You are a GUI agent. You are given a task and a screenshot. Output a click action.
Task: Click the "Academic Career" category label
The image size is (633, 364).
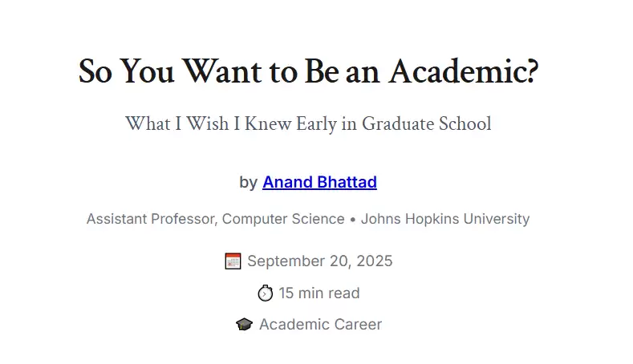(x=320, y=325)
